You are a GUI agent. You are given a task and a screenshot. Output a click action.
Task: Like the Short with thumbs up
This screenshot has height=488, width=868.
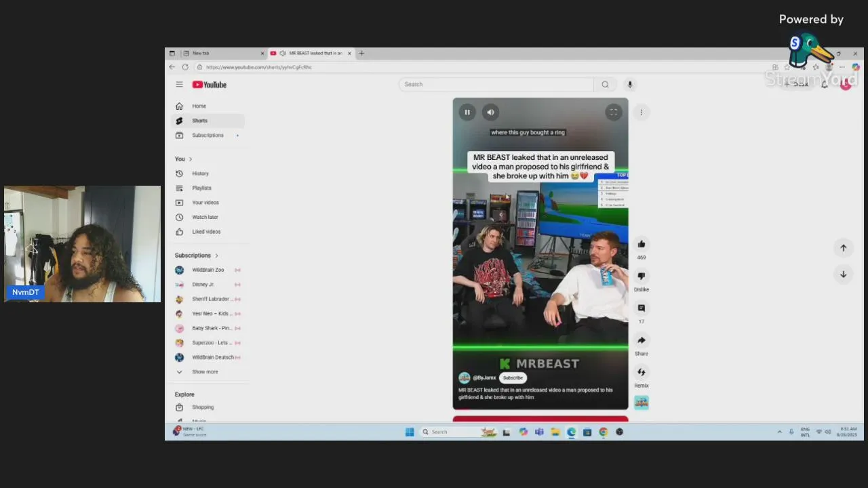pyautogui.click(x=642, y=244)
